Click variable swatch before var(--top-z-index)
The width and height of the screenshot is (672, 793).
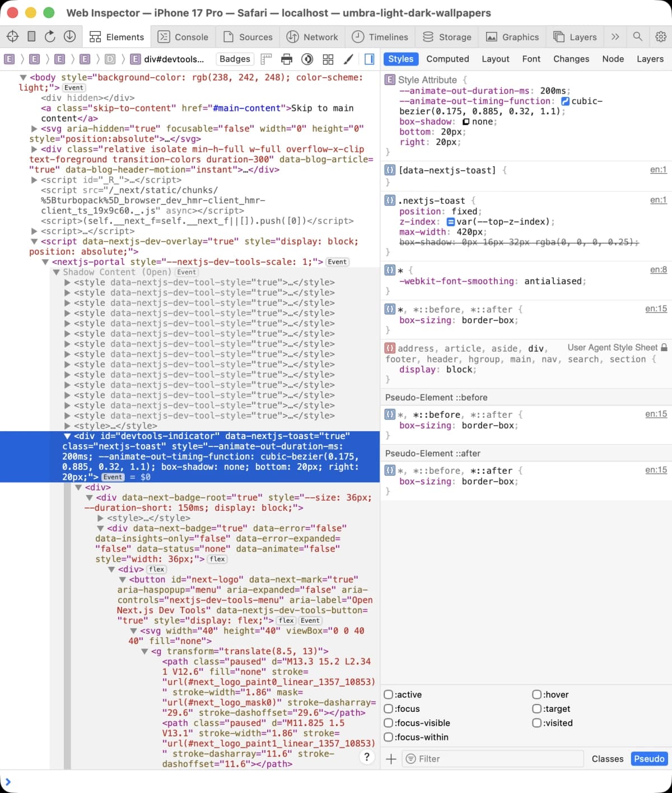pos(451,222)
